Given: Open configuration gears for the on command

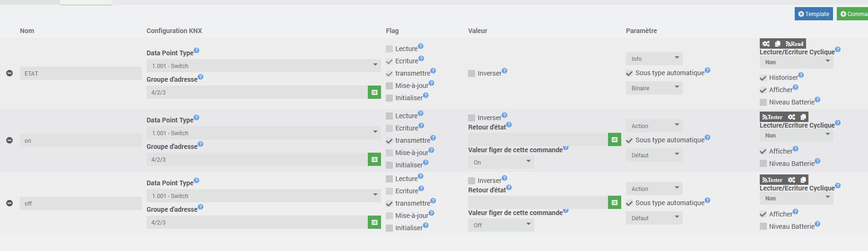Looking at the screenshot, I should [x=792, y=117].
